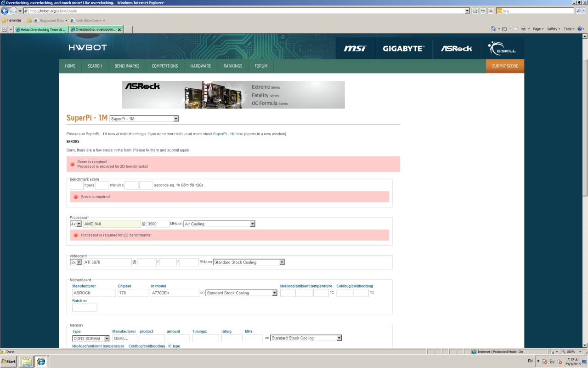Screen dimensions: 588x368
Task: Open the memory type DDR3 SDRAM dropdown
Action: pyautogui.click(x=91, y=339)
